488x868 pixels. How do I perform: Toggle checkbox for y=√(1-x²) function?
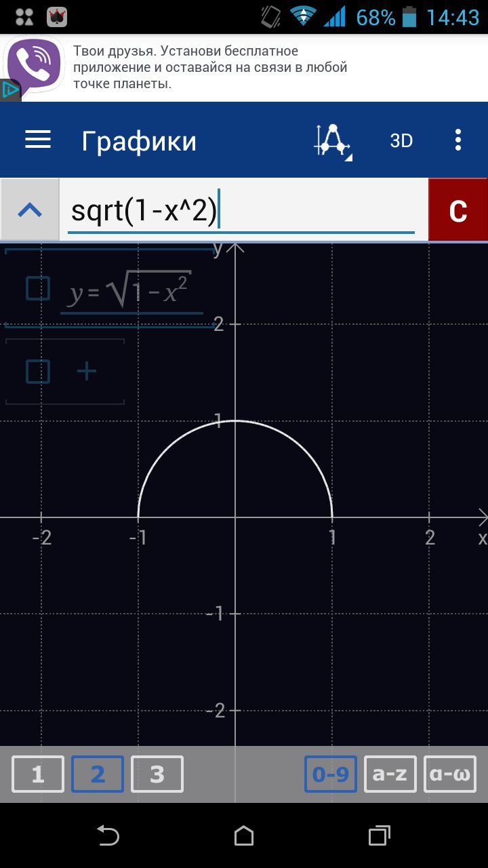[x=38, y=288]
